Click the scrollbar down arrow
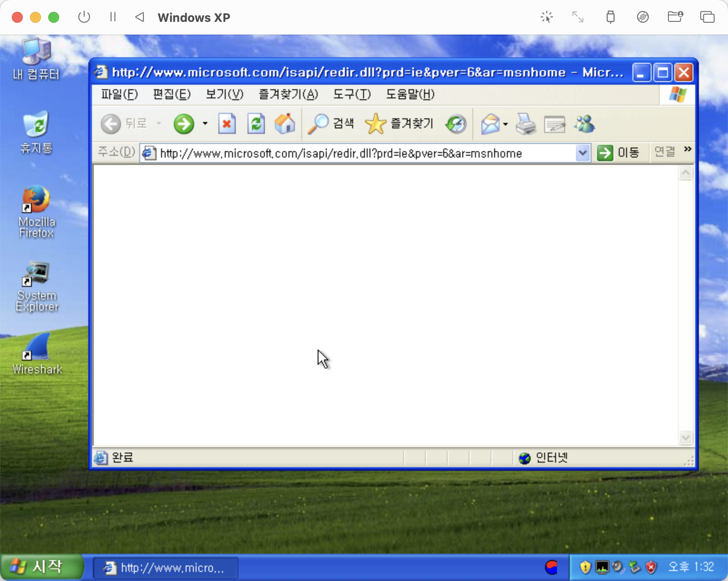 tap(686, 438)
